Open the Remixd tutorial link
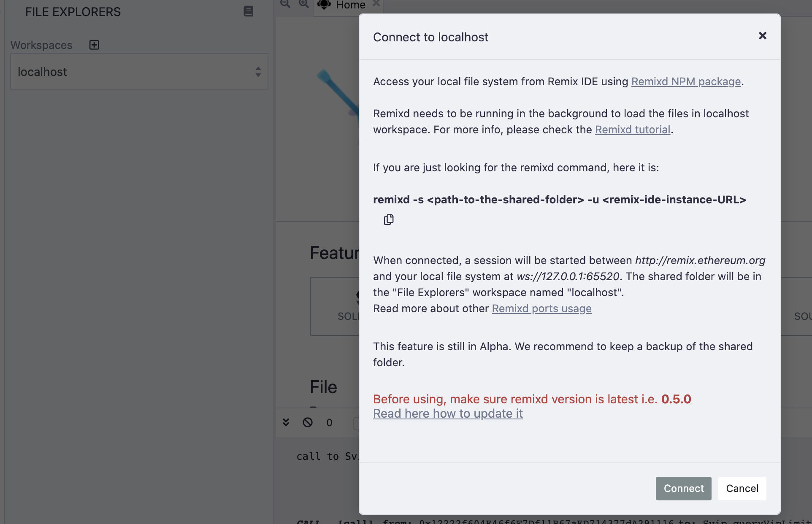Image resolution: width=812 pixels, height=524 pixels. point(632,130)
